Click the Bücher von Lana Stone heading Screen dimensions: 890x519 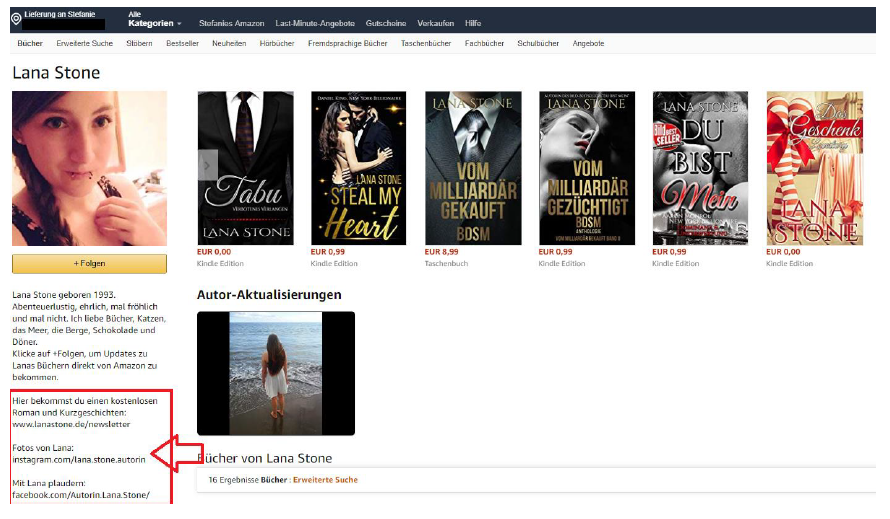click(x=265, y=458)
